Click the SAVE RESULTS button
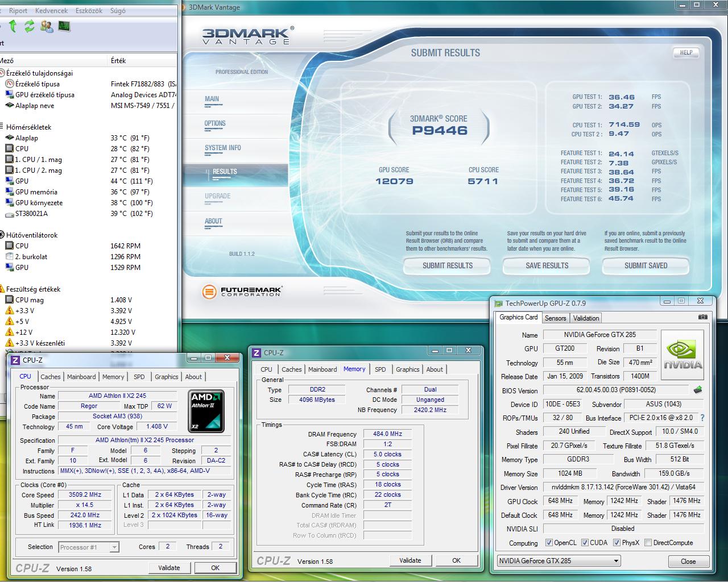The image size is (728, 582). pos(547,265)
